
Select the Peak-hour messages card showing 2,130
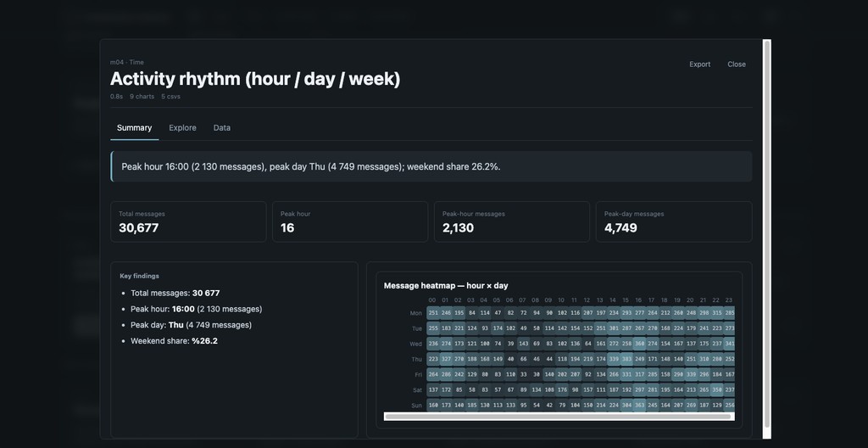pyautogui.click(x=511, y=221)
